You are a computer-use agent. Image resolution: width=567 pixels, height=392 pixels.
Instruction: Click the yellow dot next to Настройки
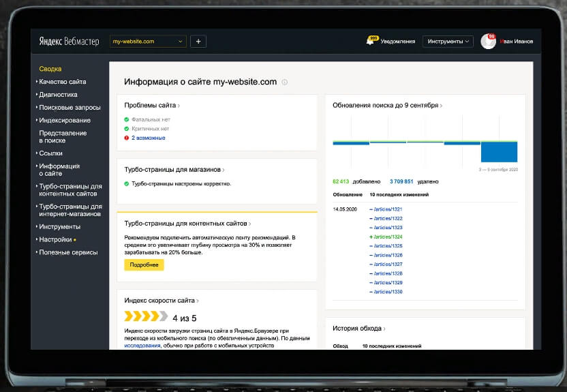[75, 240]
